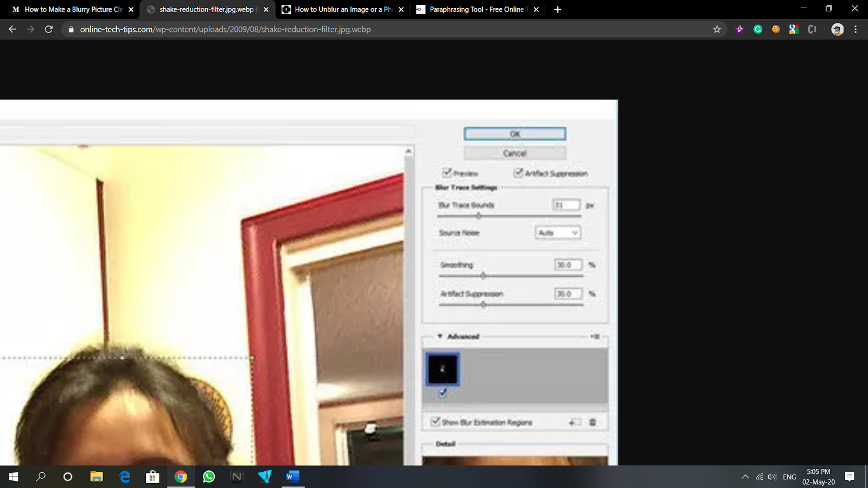
Task: Close the How to Unblur an Image tab
Action: pyautogui.click(x=401, y=9)
